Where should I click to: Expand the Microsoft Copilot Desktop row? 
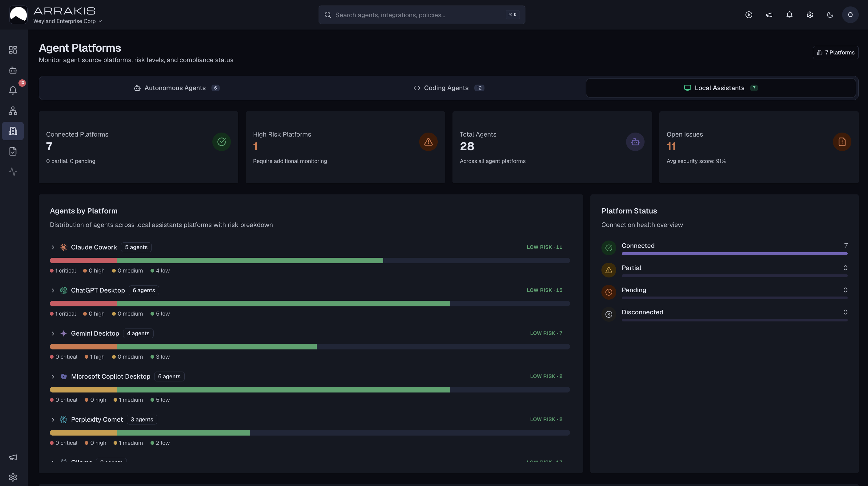53,376
